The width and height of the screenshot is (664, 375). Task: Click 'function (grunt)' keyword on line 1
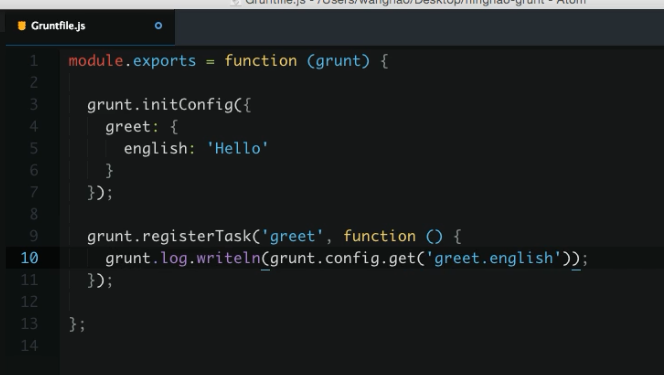(297, 61)
